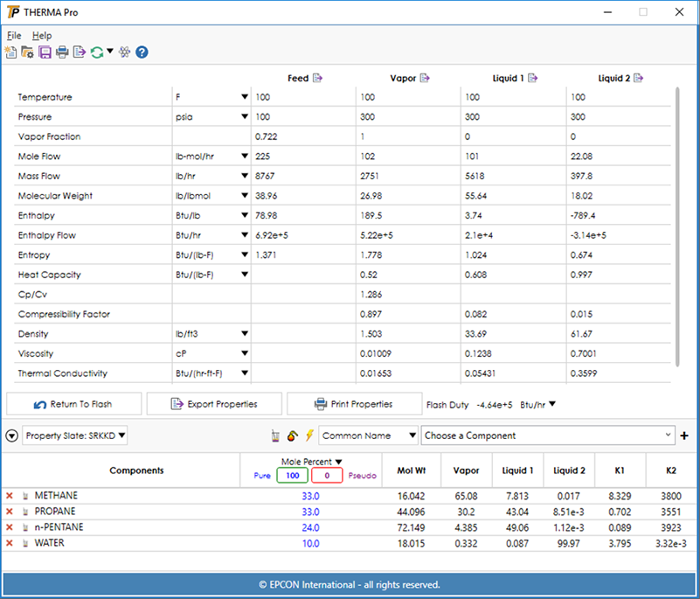Click the beaker icon next to n-PENTANE
Screen dimensions: 700x599
click(25, 527)
